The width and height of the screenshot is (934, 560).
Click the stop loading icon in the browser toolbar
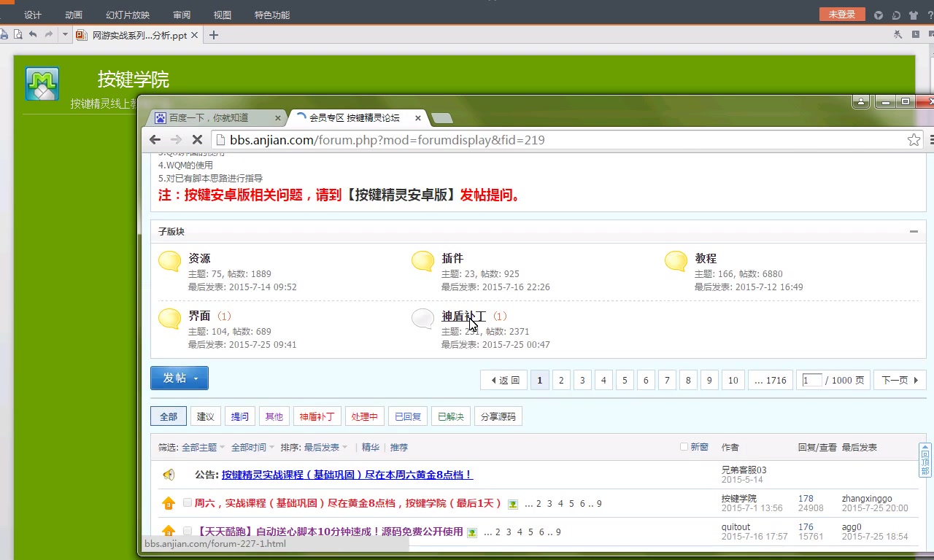click(x=196, y=139)
